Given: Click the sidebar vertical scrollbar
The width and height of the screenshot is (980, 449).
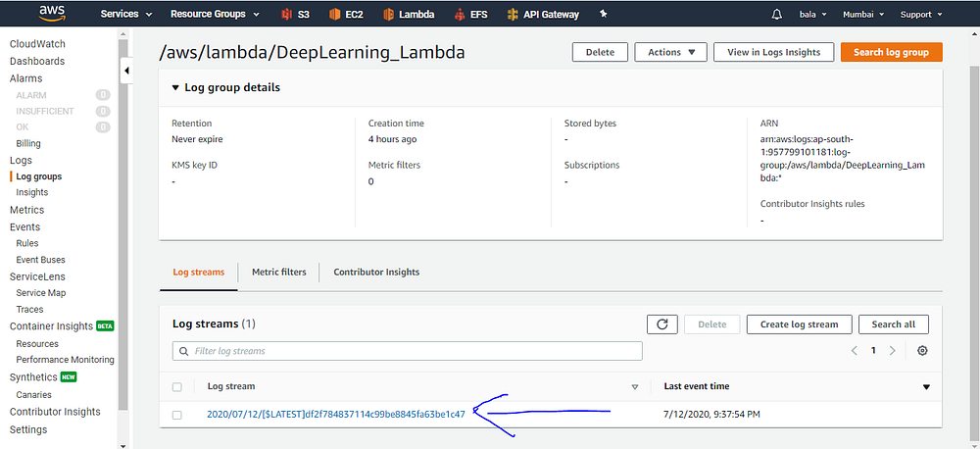Looking at the screenshot, I should pos(122,225).
